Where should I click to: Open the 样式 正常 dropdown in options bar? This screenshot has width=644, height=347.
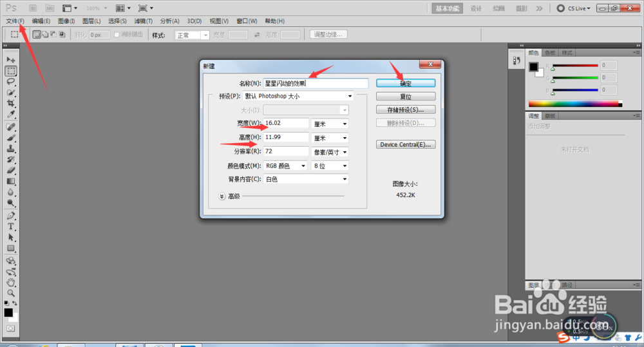pos(192,35)
